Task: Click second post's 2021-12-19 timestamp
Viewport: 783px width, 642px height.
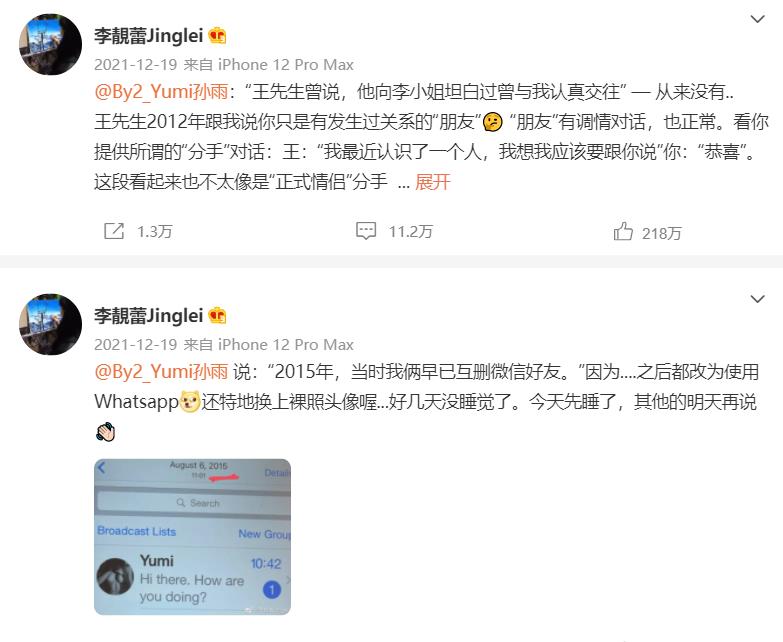Action: (x=136, y=345)
